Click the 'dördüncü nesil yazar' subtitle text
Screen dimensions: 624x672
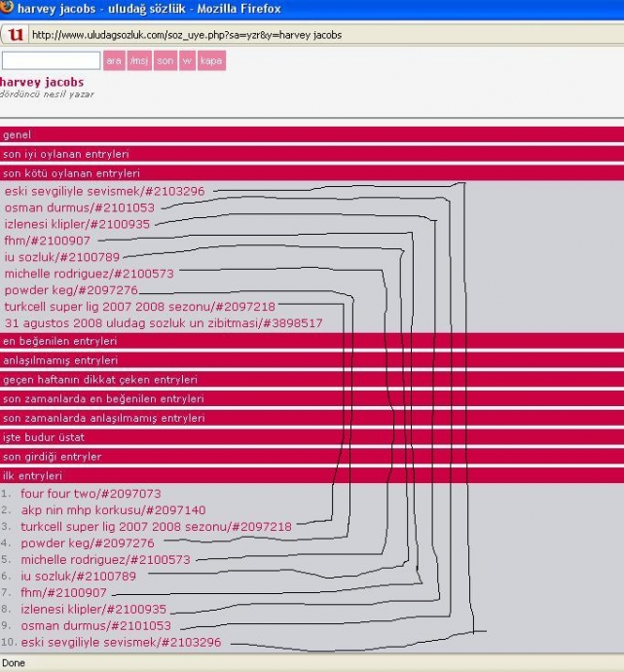(47, 94)
